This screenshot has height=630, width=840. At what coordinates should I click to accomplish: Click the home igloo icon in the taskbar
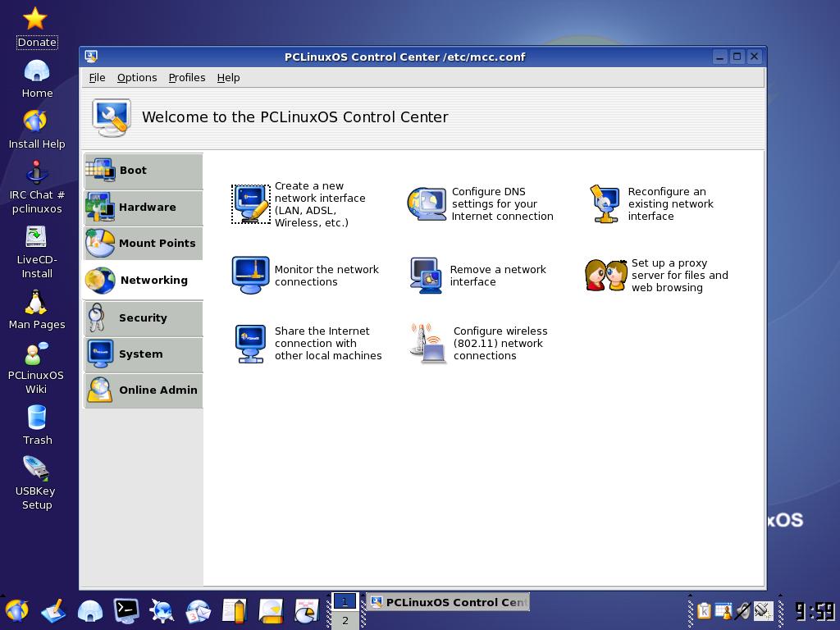(x=90, y=610)
